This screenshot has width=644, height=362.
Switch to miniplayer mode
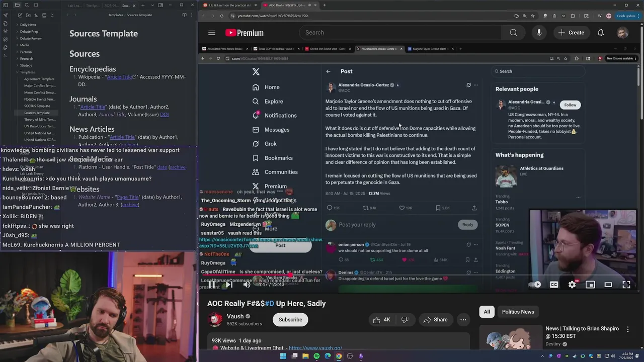point(590,285)
